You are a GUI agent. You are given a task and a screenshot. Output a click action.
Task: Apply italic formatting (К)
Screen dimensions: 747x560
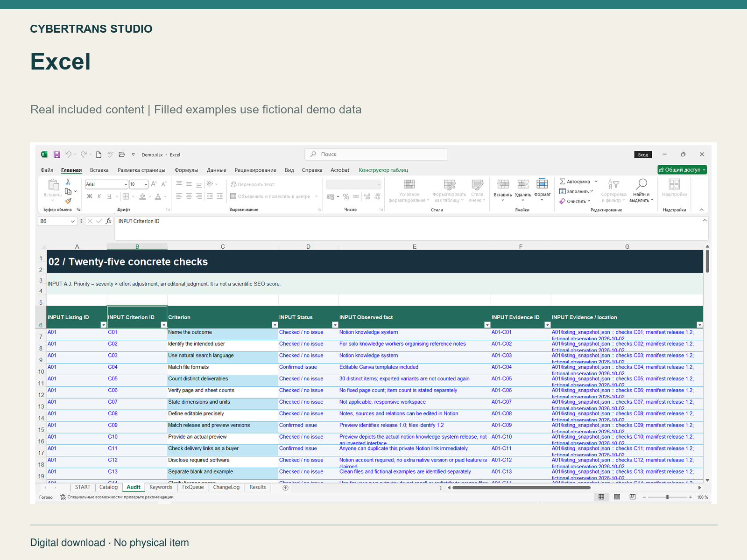(99, 196)
